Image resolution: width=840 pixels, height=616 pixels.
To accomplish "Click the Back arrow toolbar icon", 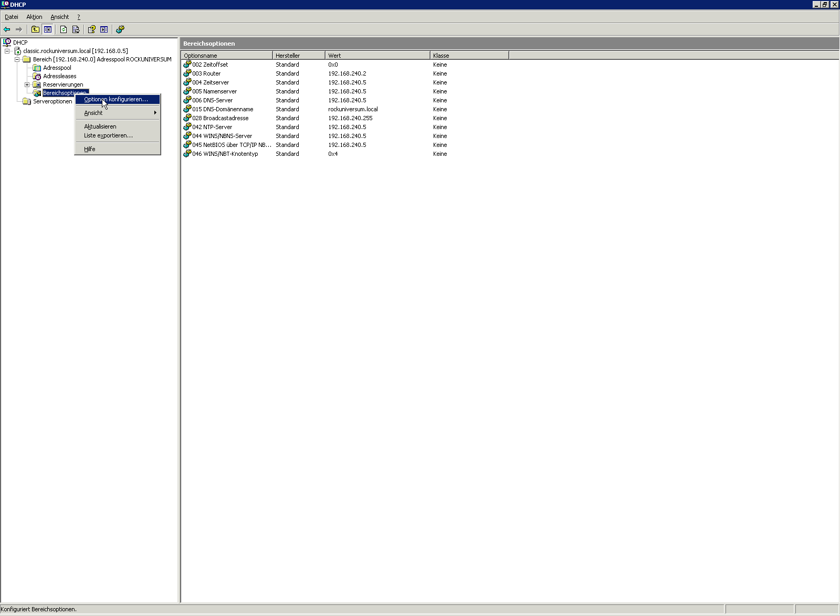I will click(7, 29).
